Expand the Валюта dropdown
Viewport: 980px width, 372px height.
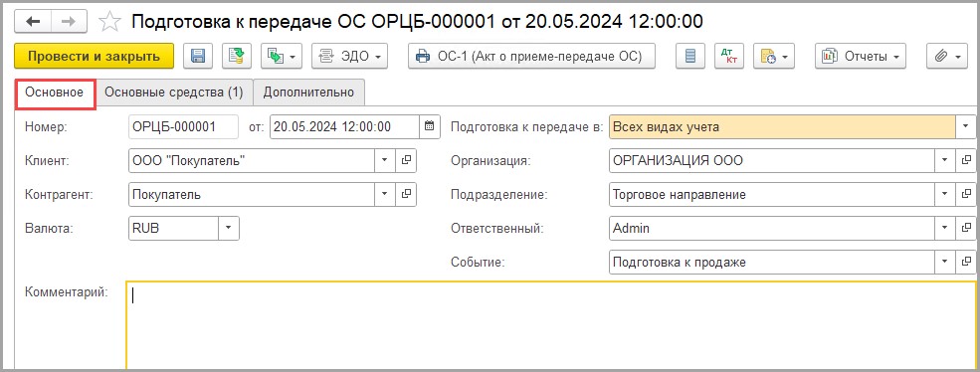point(229,228)
